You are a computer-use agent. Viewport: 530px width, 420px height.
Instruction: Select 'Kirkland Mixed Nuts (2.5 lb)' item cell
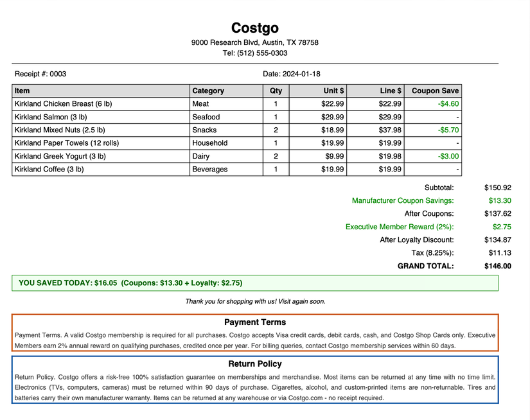click(101, 130)
